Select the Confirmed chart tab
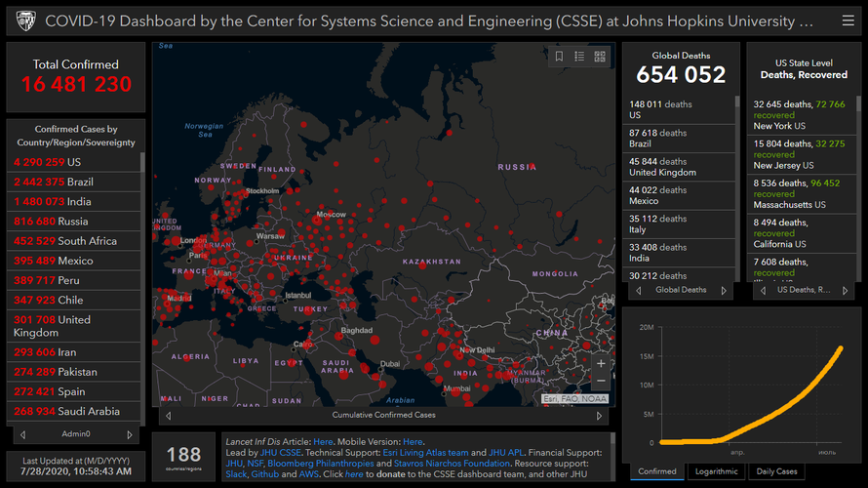This screenshot has height=488, width=868. pos(656,471)
